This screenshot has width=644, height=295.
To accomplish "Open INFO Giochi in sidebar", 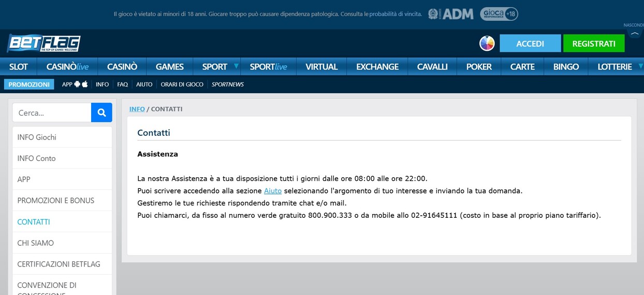I will pyautogui.click(x=62, y=137).
